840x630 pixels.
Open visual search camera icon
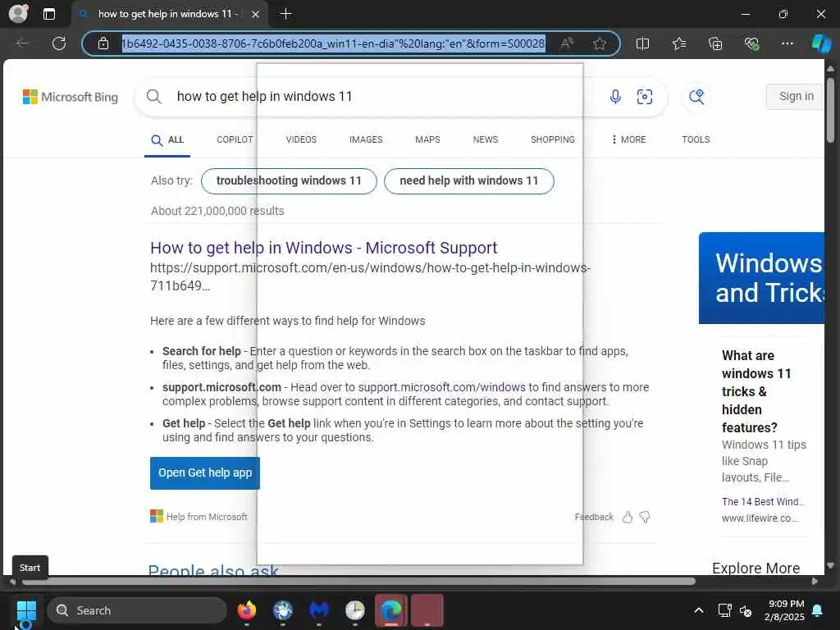coord(645,97)
